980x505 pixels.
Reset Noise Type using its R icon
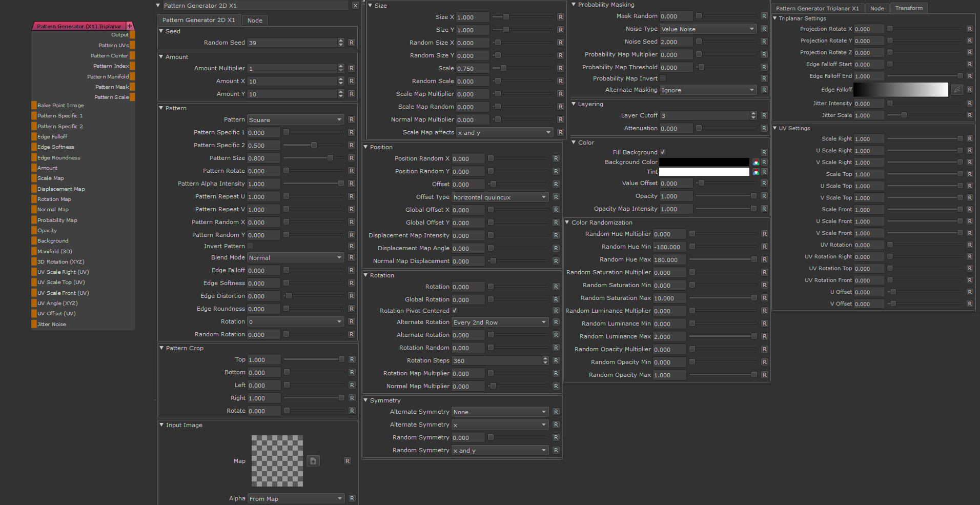764,29
